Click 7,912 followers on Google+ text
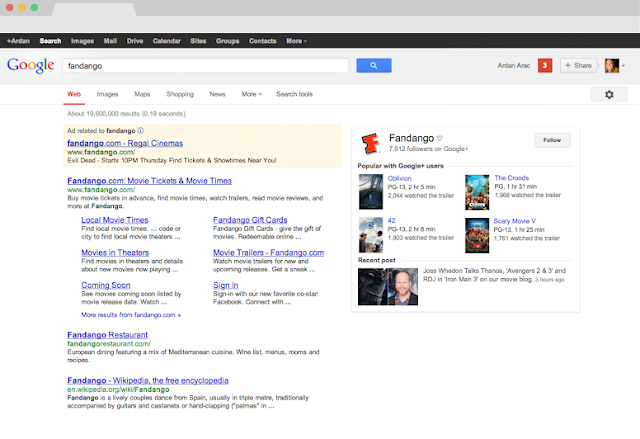This screenshot has width=640, height=439. [x=428, y=149]
